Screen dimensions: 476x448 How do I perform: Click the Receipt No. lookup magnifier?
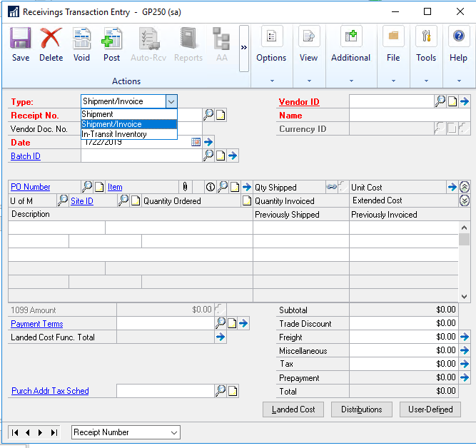(x=208, y=115)
